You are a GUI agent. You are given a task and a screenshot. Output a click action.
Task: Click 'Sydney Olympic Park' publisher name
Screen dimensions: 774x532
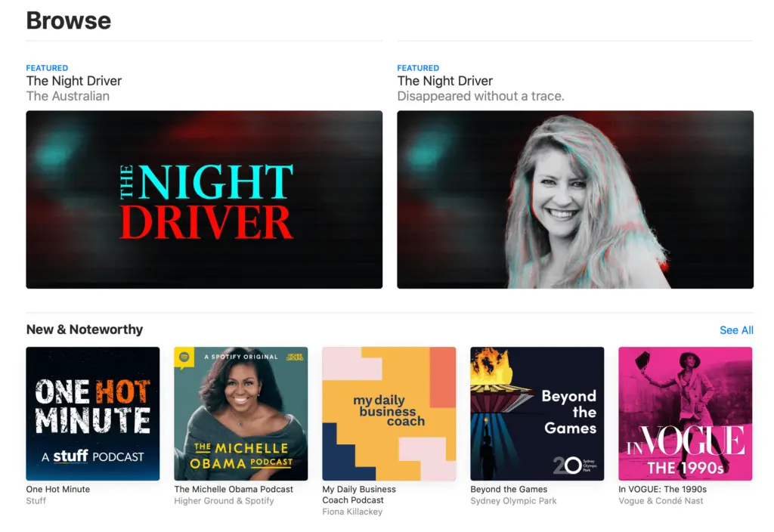point(513,500)
